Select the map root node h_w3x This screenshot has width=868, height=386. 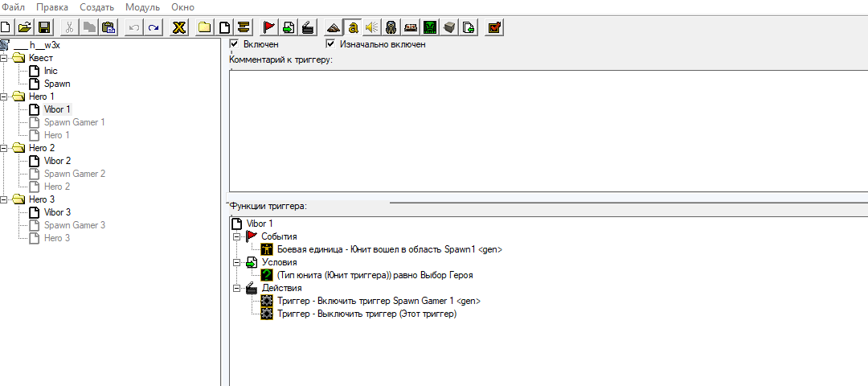coord(36,45)
